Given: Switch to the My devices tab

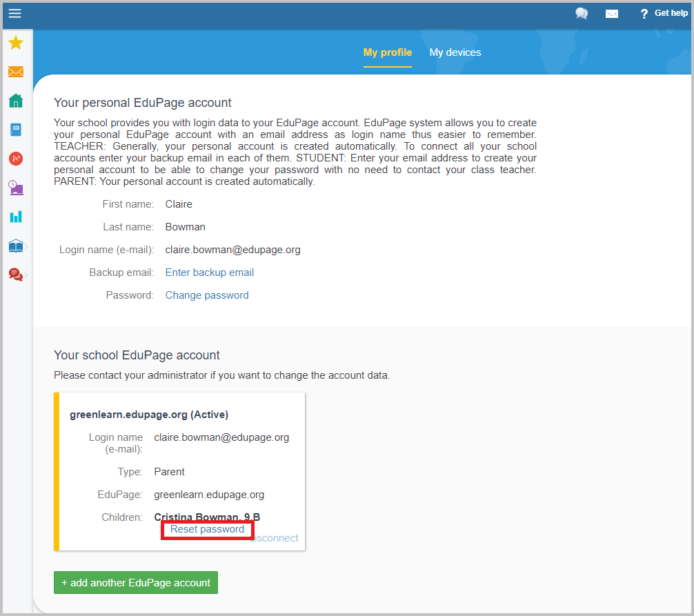Looking at the screenshot, I should (x=455, y=52).
